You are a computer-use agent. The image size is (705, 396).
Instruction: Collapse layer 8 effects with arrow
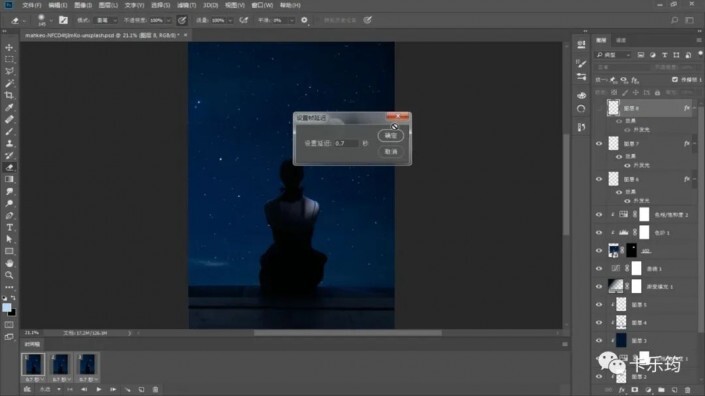pos(694,108)
